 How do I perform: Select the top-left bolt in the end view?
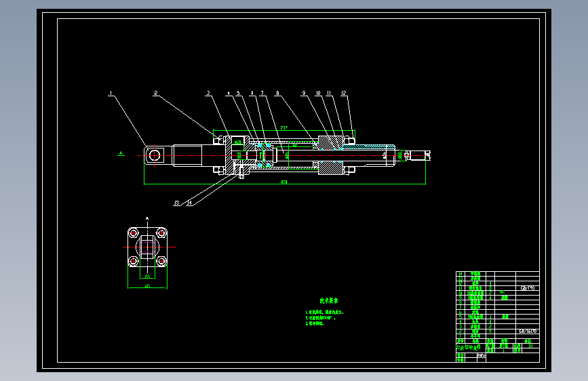coord(134,233)
